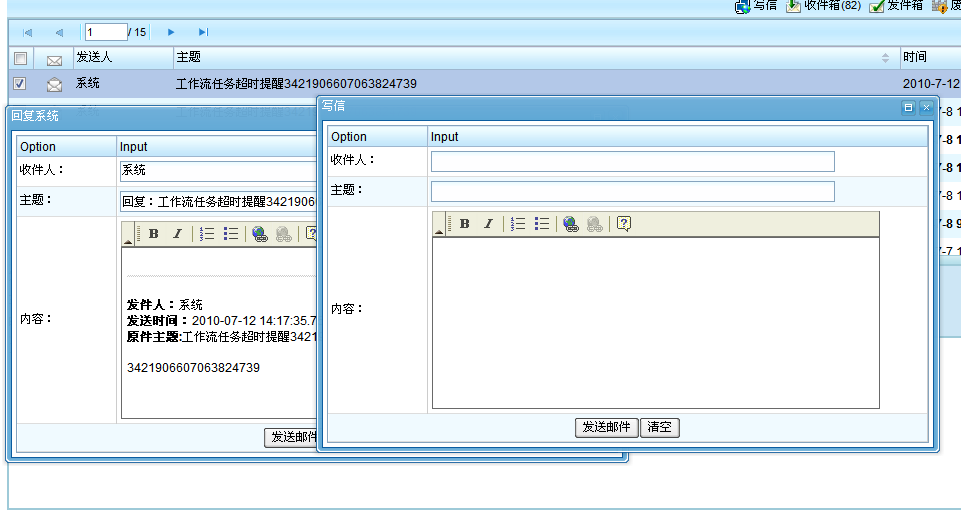
Task: Click the opened envelope icon in 系统 row
Action: click(x=55, y=85)
